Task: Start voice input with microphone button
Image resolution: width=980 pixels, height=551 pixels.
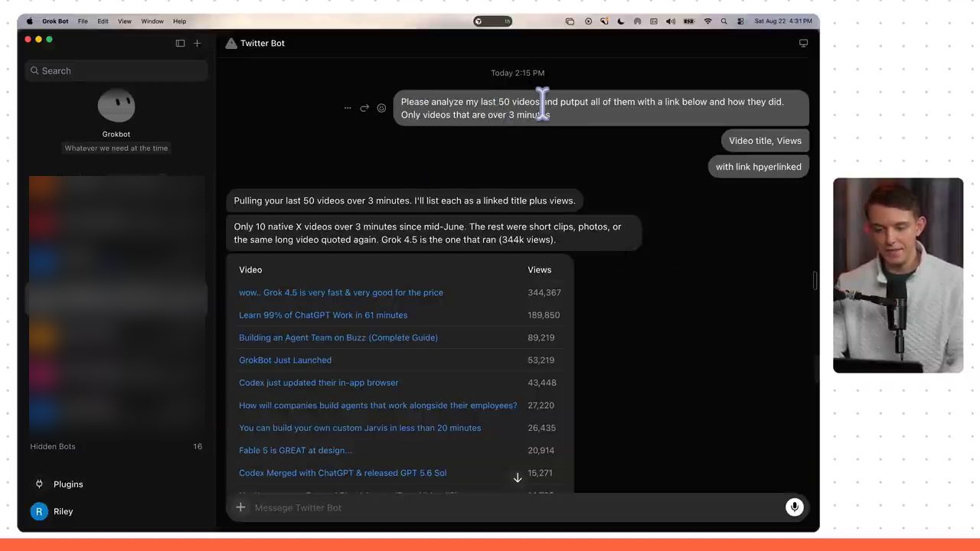Action: (795, 507)
